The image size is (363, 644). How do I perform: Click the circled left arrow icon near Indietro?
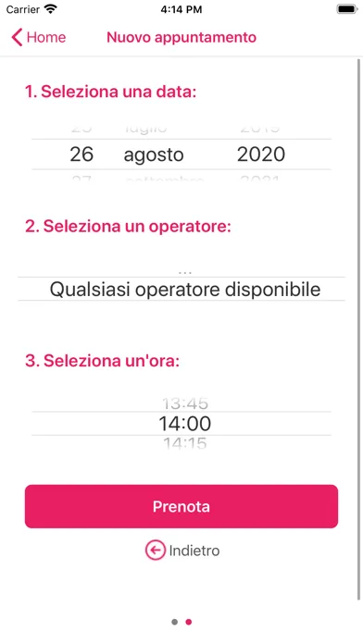coord(155,551)
